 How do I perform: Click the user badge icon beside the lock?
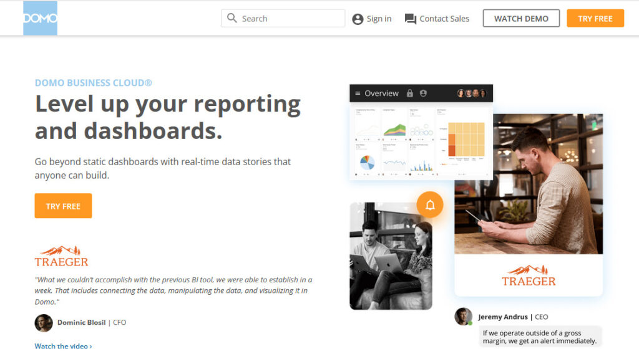click(424, 93)
